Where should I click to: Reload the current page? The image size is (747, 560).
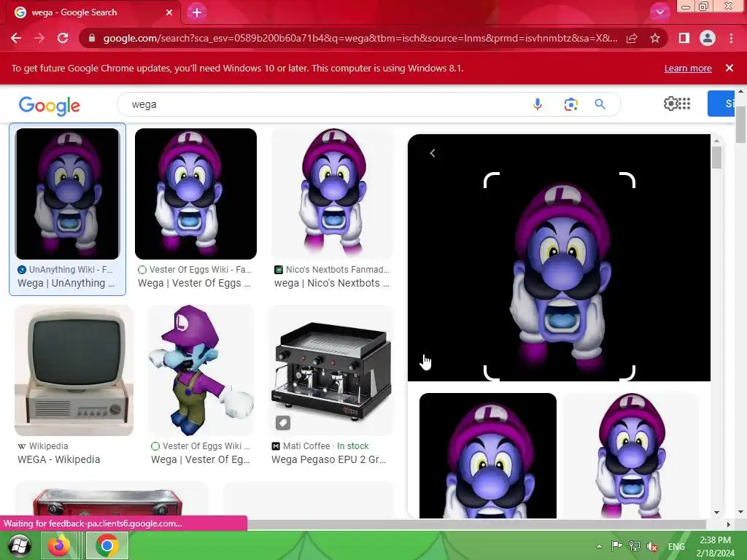click(63, 38)
